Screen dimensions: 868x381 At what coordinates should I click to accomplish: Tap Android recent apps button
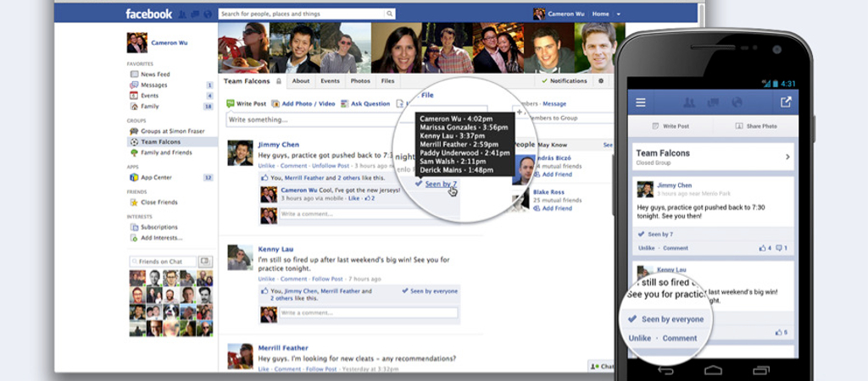pos(761,371)
